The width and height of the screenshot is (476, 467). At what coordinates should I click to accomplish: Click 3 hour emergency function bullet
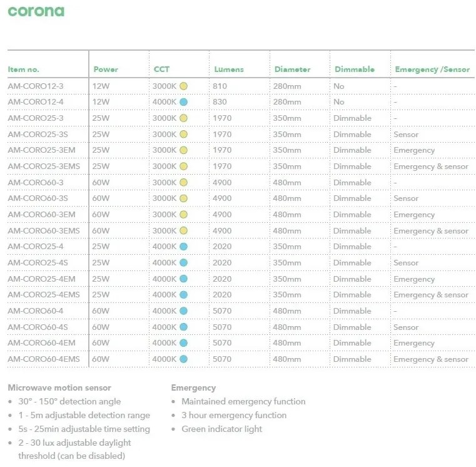click(234, 415)
